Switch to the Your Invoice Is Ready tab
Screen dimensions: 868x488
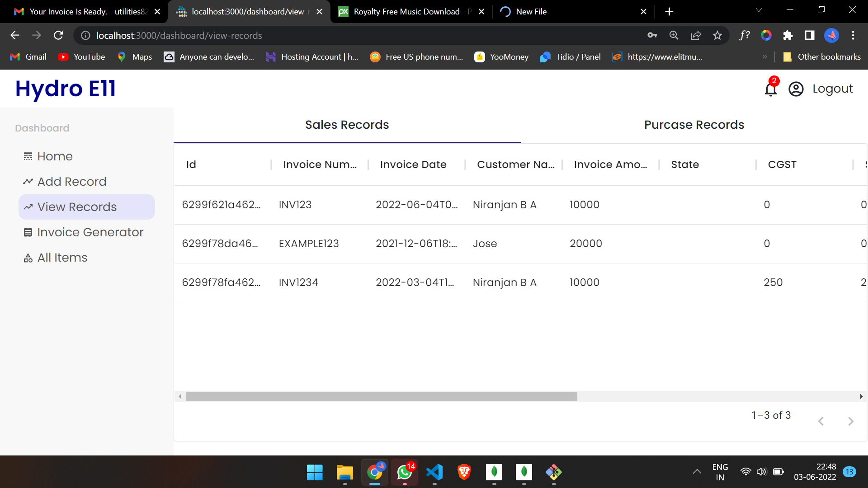tap(81, 11)
